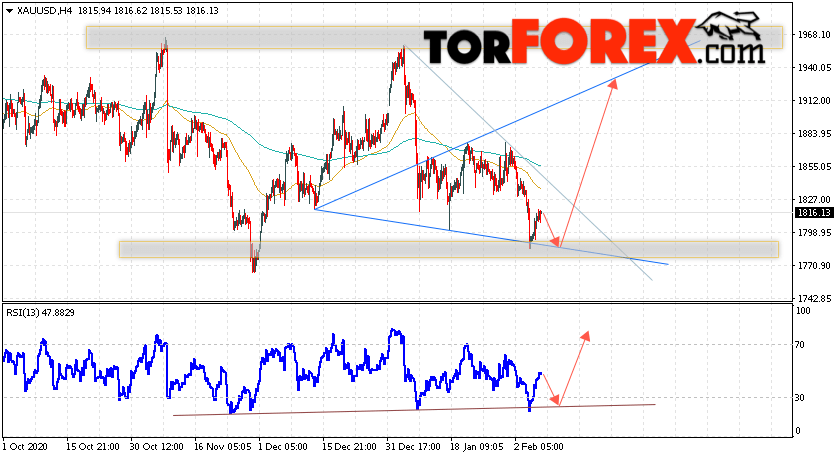Select the 1798.95 price axis label
Image resolution: width=838 pixels, height=458 pixels.
pos(814,233)
